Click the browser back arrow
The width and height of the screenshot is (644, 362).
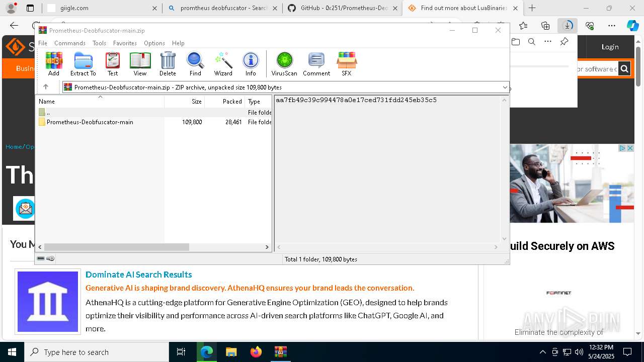14,26
